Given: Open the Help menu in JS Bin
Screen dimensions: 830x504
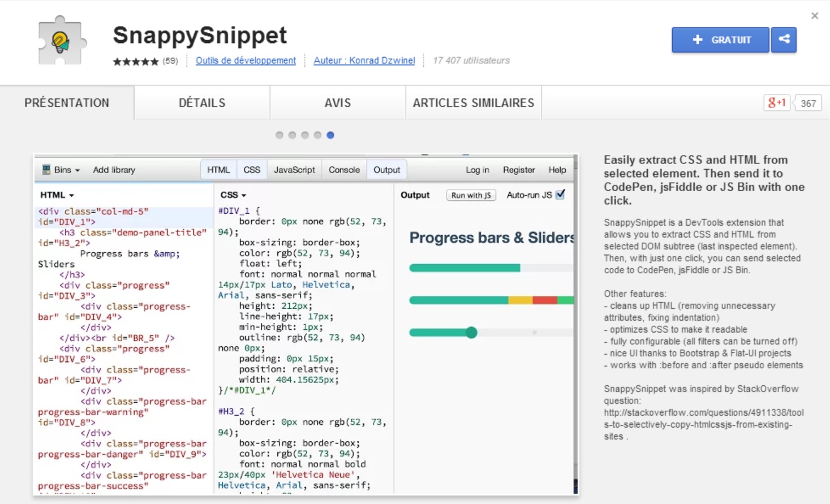Looking at the screenshot, I should pos(557,170).
